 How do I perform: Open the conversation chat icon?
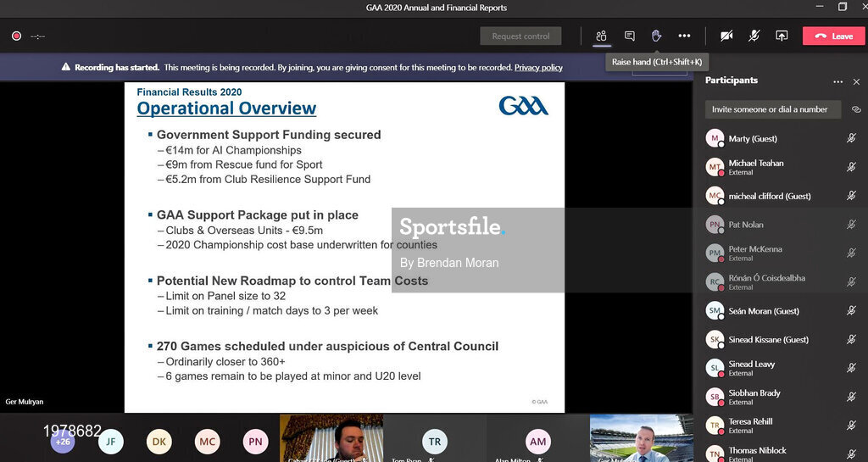tap(630, 36)
